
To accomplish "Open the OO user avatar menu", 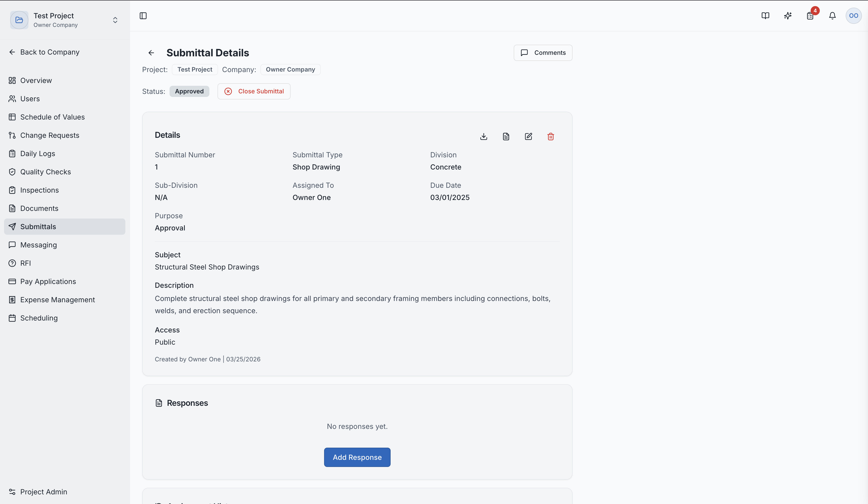I will tap(854, 16).
